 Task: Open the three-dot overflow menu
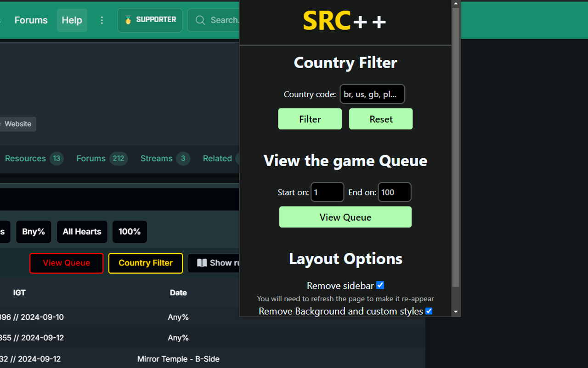[x=102, y=20]
